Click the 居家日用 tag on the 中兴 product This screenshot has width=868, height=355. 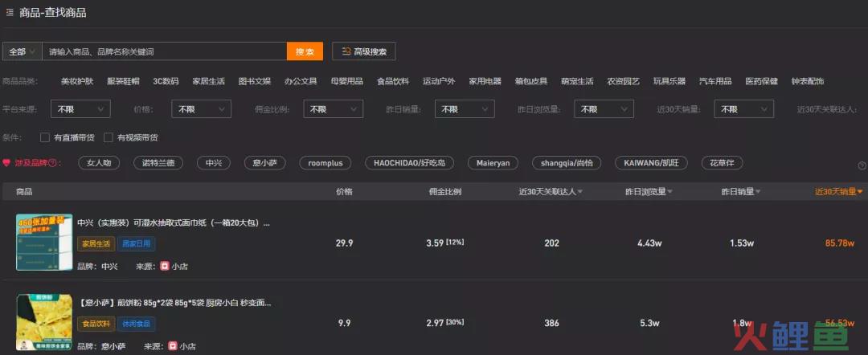136,244
